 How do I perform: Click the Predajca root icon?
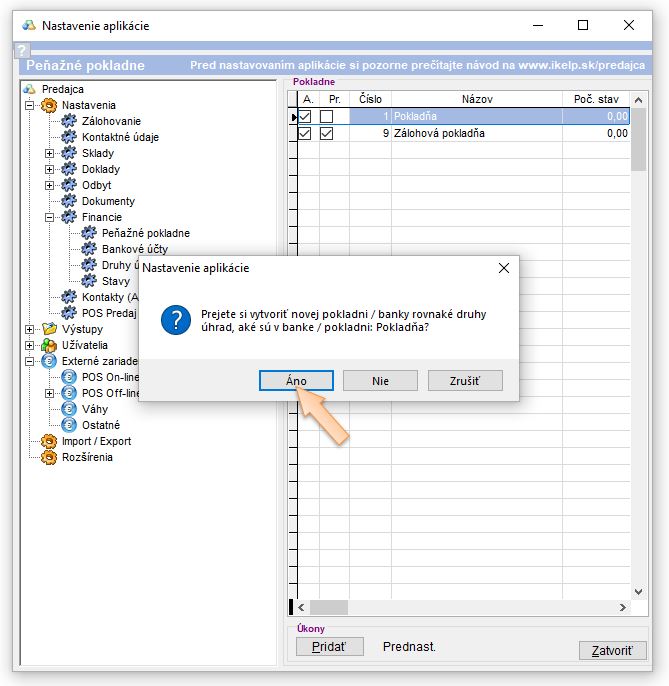click(30, 89)
